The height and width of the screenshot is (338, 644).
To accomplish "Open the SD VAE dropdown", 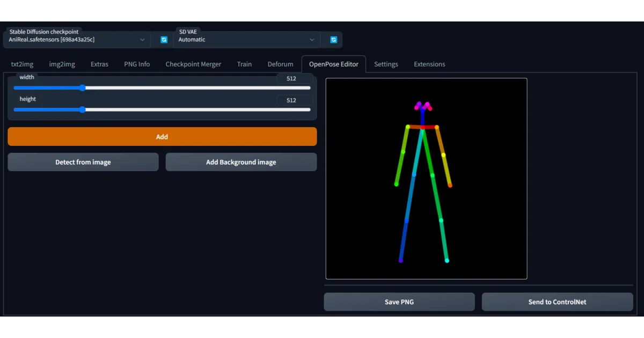I will point(247,40).
